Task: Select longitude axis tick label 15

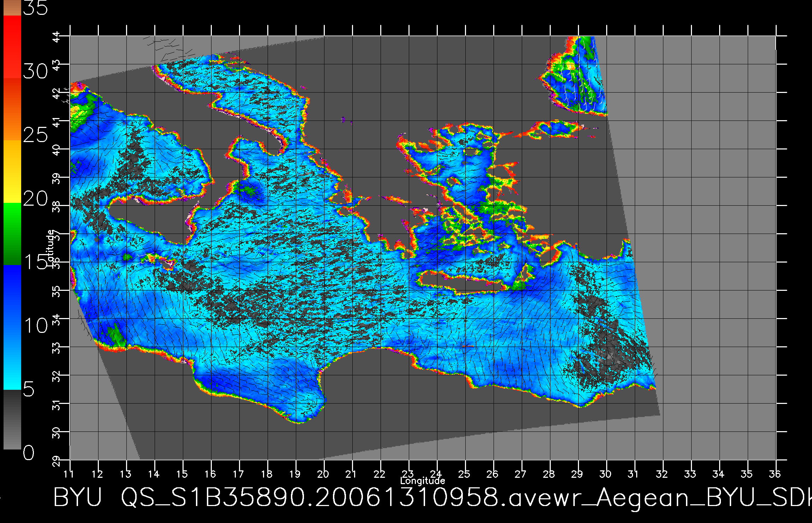Action: [182, 474]
